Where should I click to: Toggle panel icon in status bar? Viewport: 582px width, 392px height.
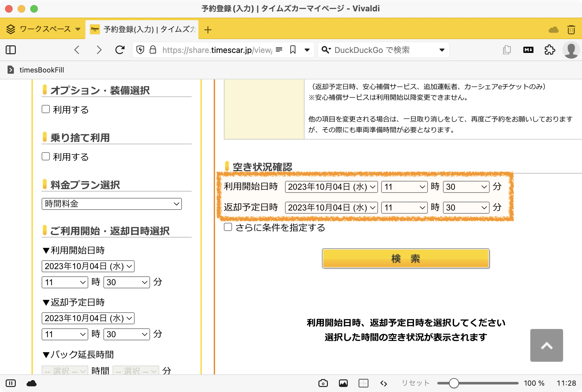11,383
